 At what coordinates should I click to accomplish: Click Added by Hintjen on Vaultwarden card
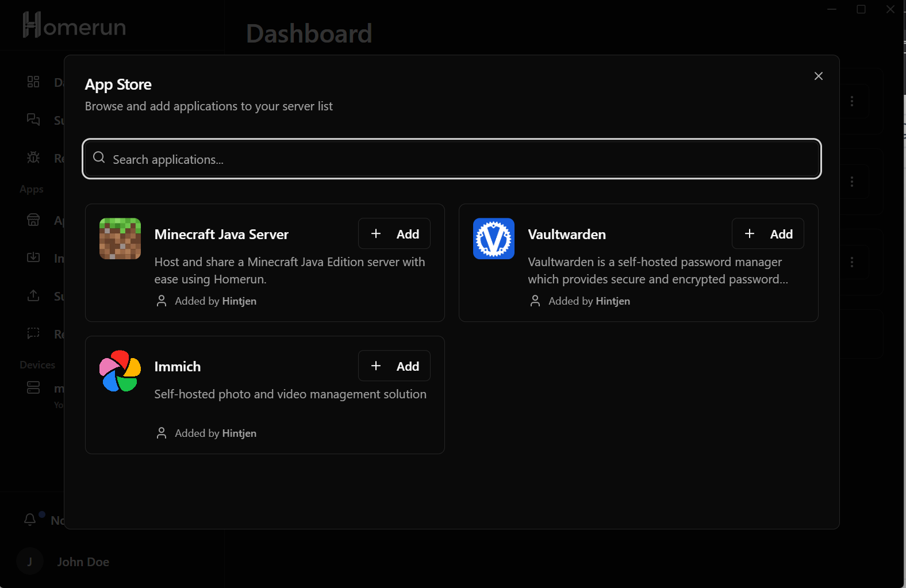pyautogui.click(x=589, y=301)
